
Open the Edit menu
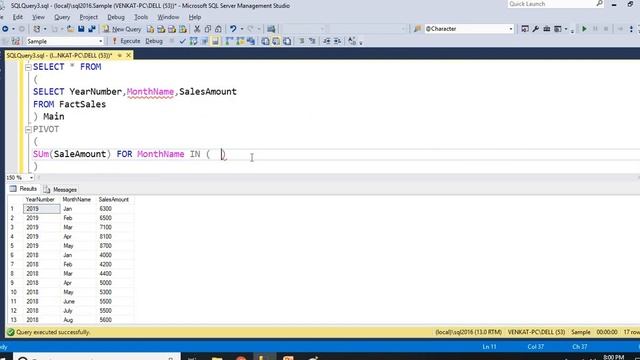(18, 17)
